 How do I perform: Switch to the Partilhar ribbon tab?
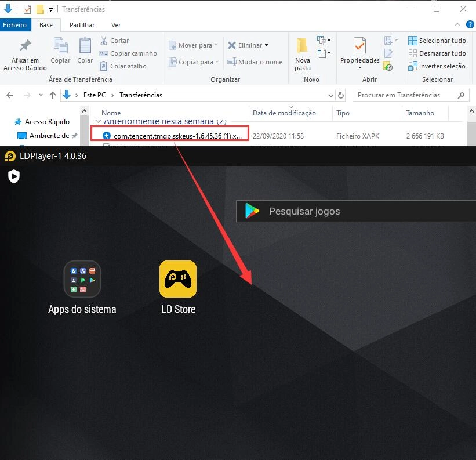[x=82, y=25]
